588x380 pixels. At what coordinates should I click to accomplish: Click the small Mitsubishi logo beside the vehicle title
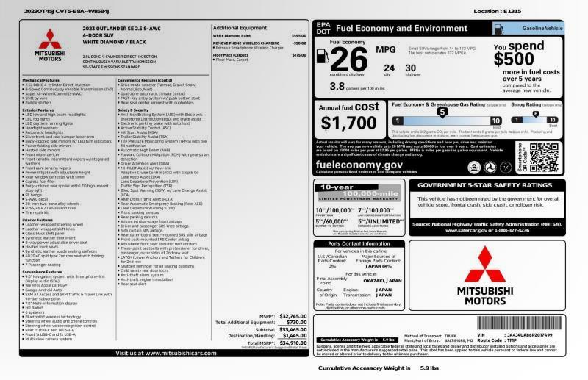[50, 45]
